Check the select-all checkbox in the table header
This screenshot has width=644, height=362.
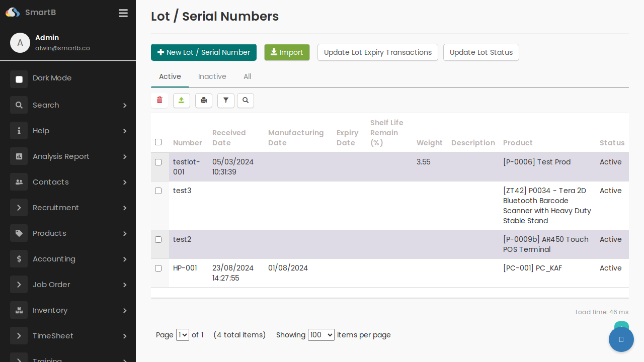click(x=158, y=142)
